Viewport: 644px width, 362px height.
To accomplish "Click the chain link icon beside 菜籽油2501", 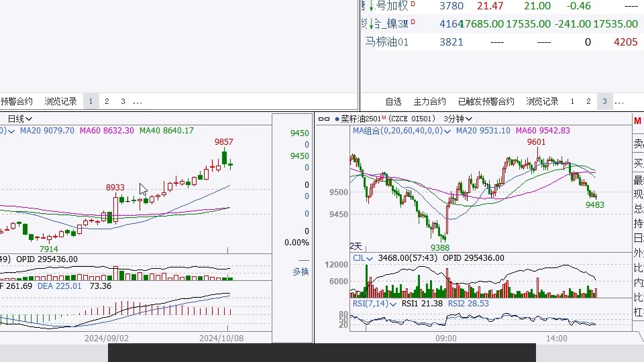I will click(324, 119).
